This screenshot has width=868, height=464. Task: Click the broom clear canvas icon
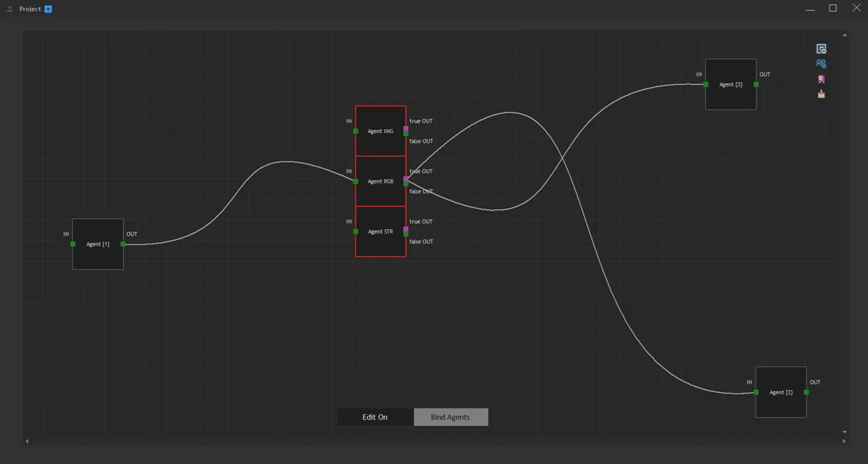(821, 94)
